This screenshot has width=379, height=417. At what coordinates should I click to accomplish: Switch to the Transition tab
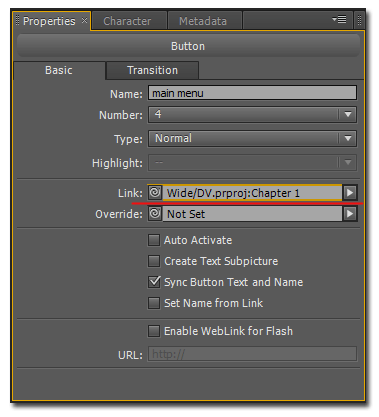pyautogui.click(x=152, y=70)
